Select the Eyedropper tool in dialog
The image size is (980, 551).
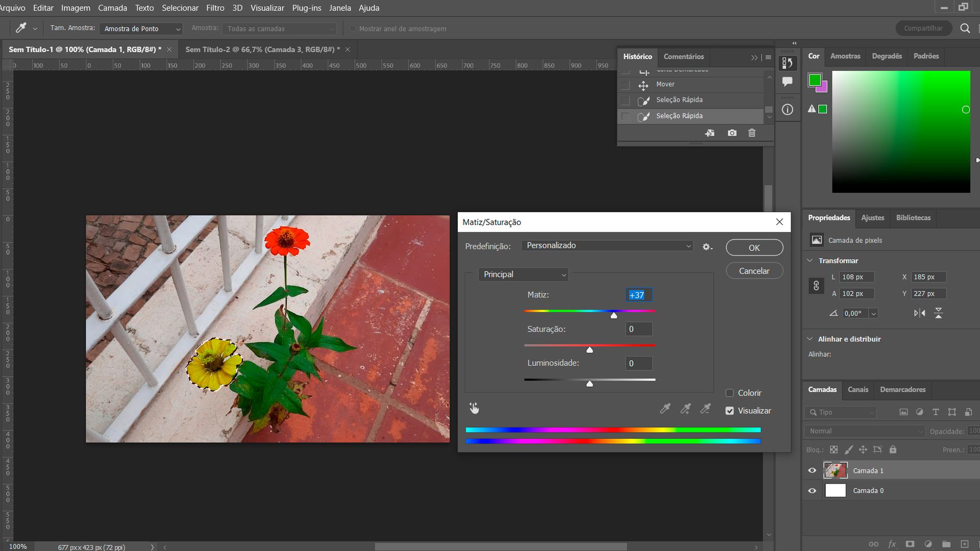click(665, 408)
